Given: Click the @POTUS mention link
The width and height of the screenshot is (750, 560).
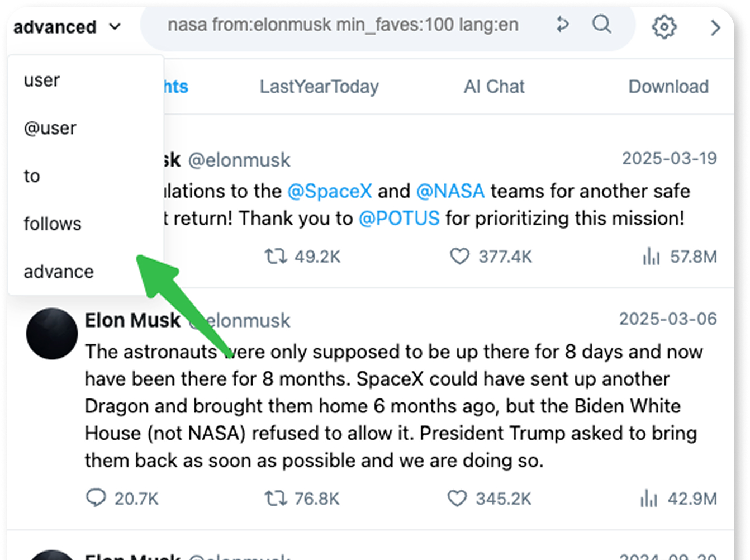Looking at the screenshot, I should click(x=400, y=219).
